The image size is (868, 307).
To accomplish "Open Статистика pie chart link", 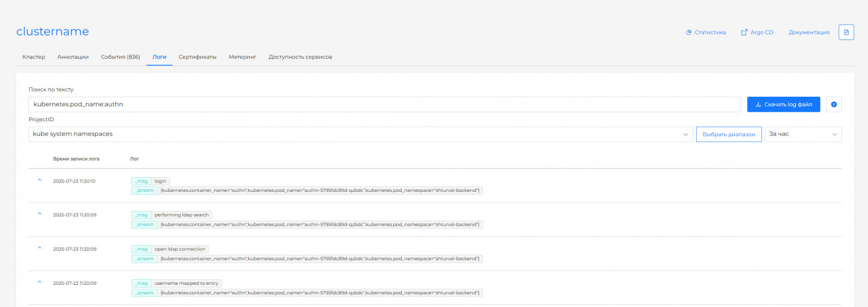I will tap(706, 32).
